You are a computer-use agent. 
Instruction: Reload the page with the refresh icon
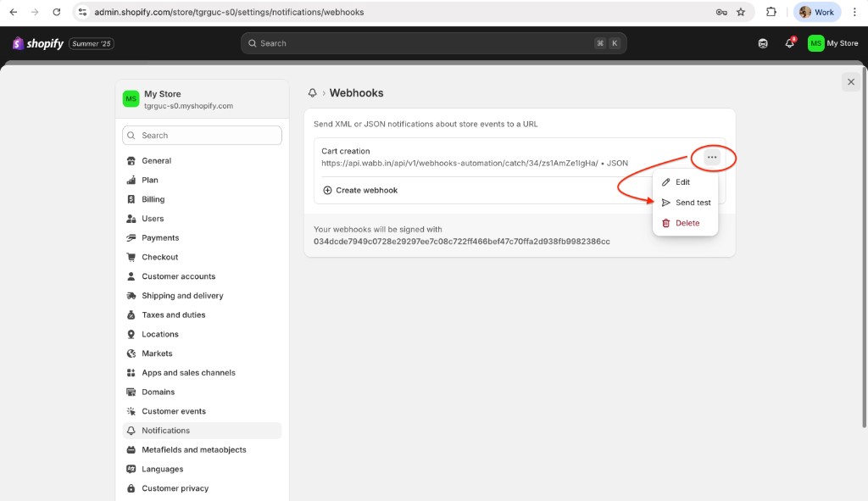click(x=57, y=12)
